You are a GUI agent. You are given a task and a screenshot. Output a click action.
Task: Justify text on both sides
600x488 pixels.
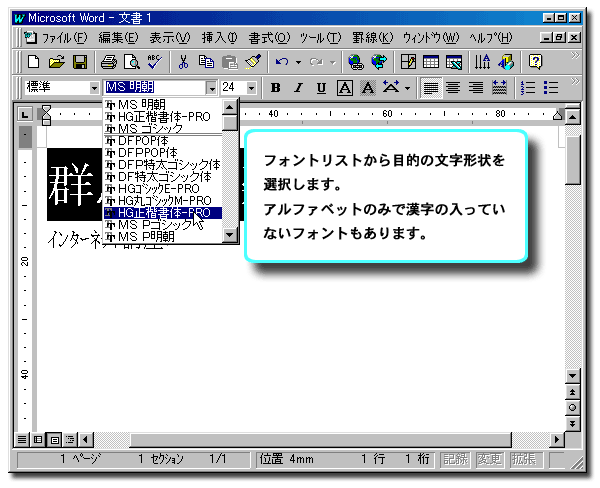430,88
